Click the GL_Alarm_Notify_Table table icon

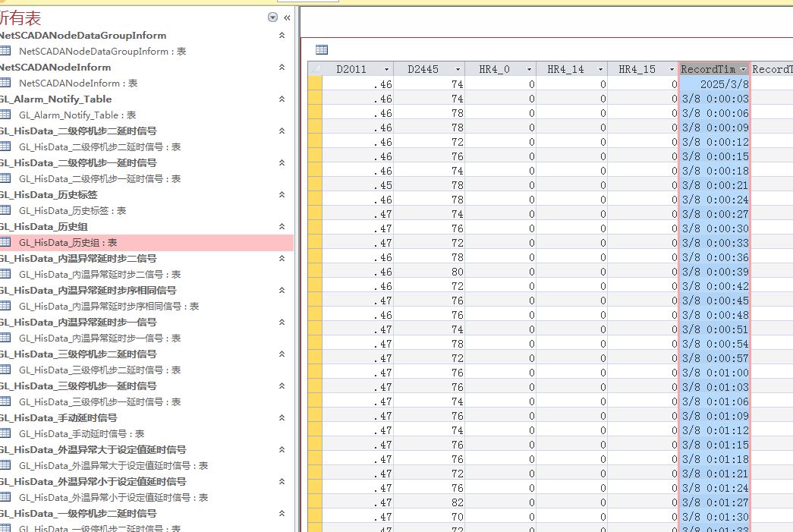pyautogui.click(x=5, y=115)
